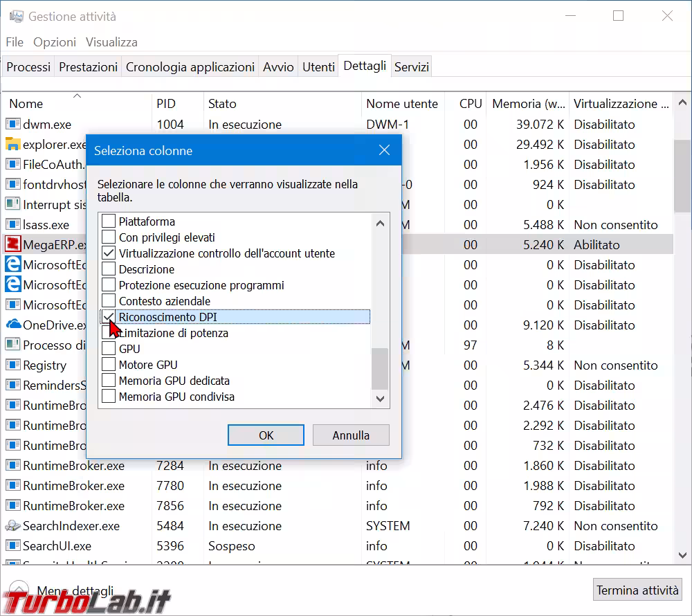Click the dwm.exe process icon

coord(12,125)
